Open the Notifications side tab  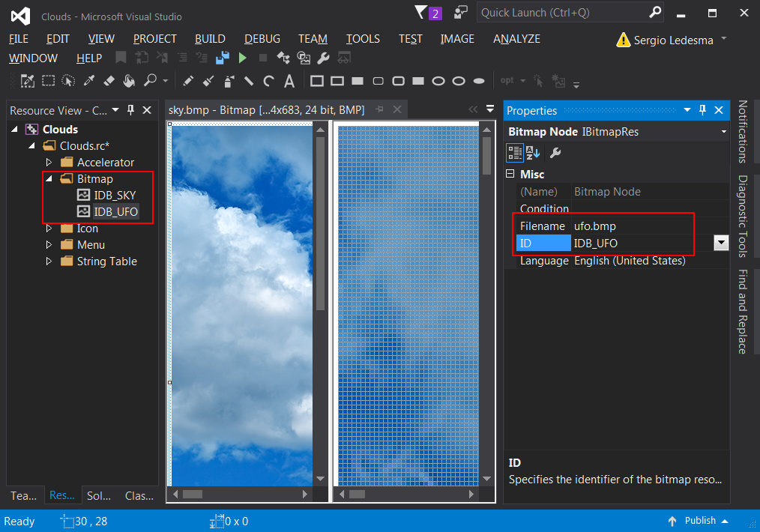pyautogui.click(x=743, y=131)
